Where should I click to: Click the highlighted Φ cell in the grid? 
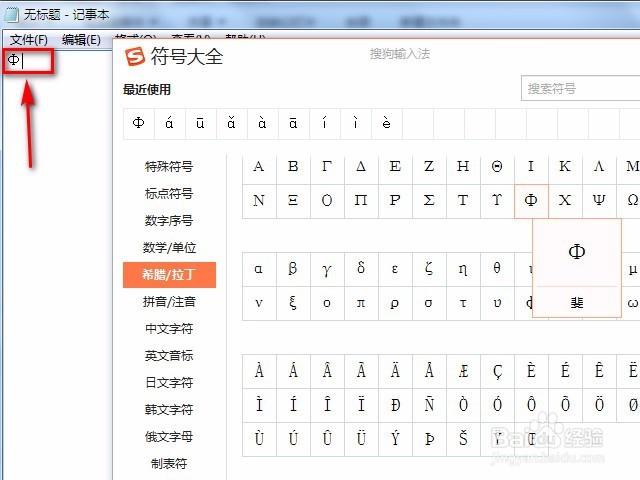(x=531, y=201)
